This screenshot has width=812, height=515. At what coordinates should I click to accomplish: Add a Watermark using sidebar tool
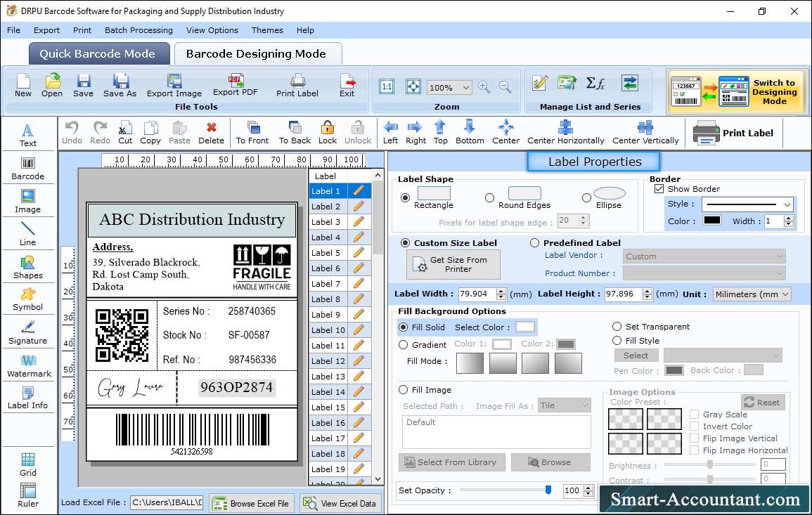[29, 366]
